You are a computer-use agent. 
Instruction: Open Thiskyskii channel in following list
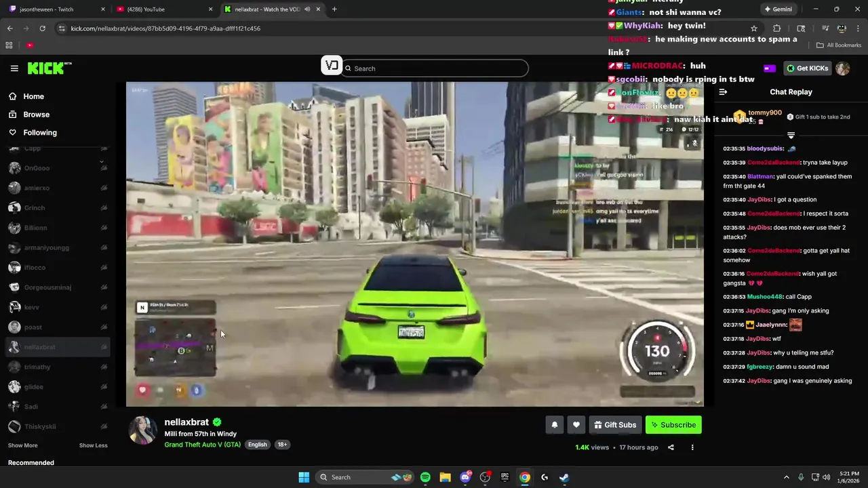pyautogui.click(x=58, y=426)
